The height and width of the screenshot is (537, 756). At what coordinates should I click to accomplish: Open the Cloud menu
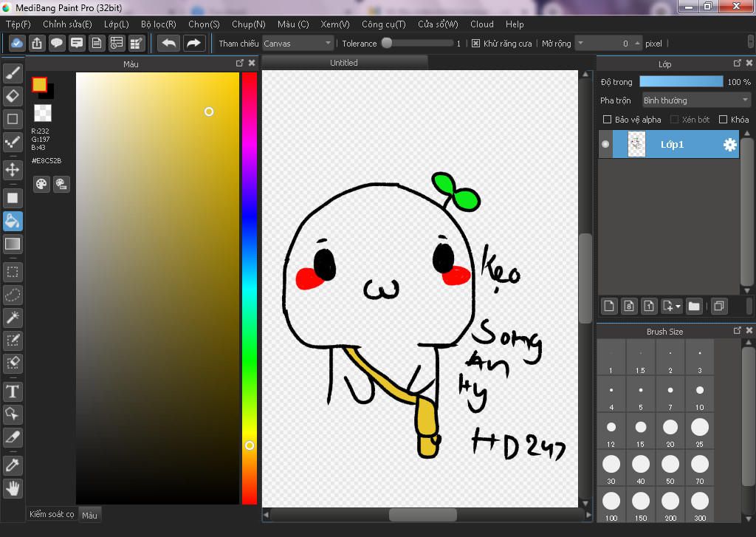[x=481, y=24]
